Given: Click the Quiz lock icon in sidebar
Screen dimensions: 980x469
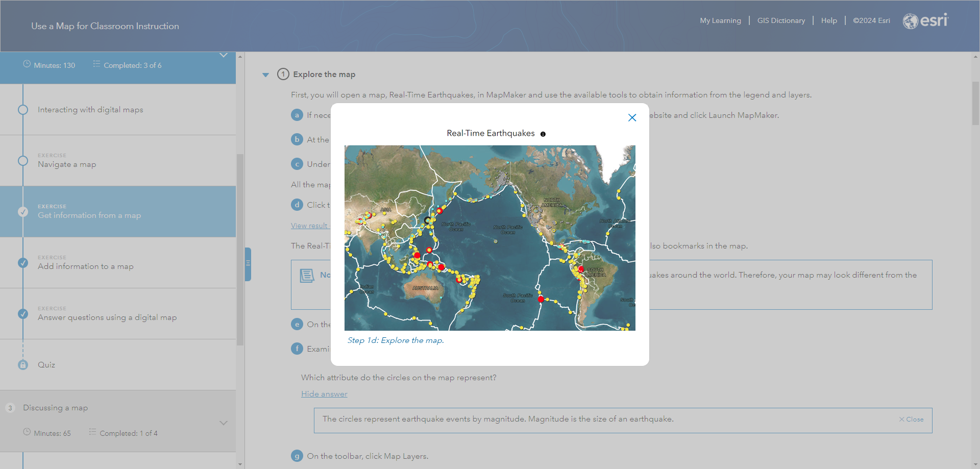Looking at the screenshot, I should 23,365.
